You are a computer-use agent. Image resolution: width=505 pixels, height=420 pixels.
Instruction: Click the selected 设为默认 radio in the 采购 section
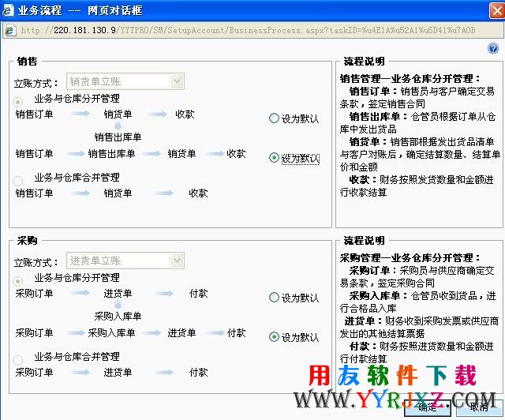pyautogui.click(x=274, y=337)
